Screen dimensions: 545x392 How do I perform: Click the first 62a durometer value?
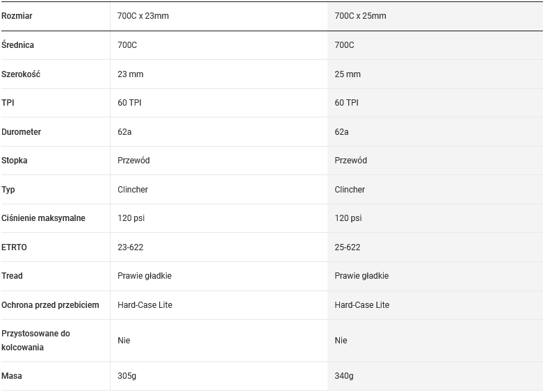tap(125, 132)
